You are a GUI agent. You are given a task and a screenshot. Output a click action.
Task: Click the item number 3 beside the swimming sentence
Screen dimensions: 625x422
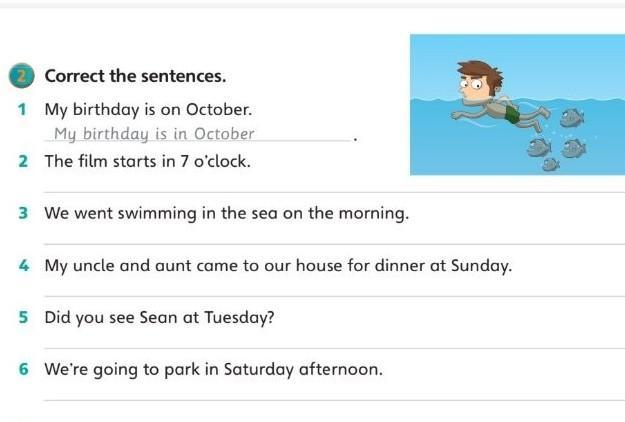[x=22, y=213]
